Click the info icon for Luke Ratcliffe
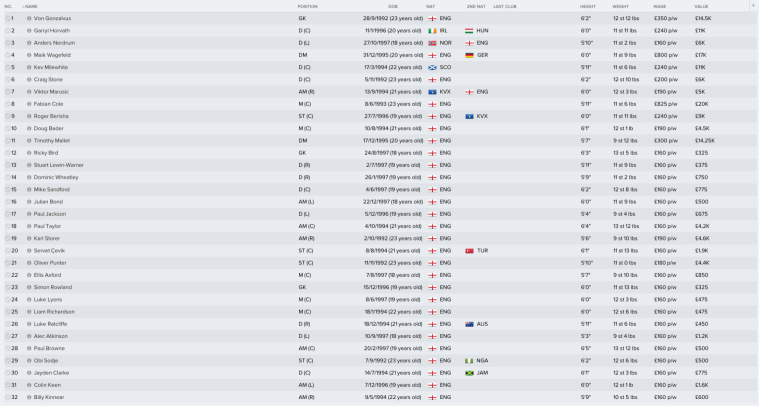The image size is (759, 406). coord(29,323)
